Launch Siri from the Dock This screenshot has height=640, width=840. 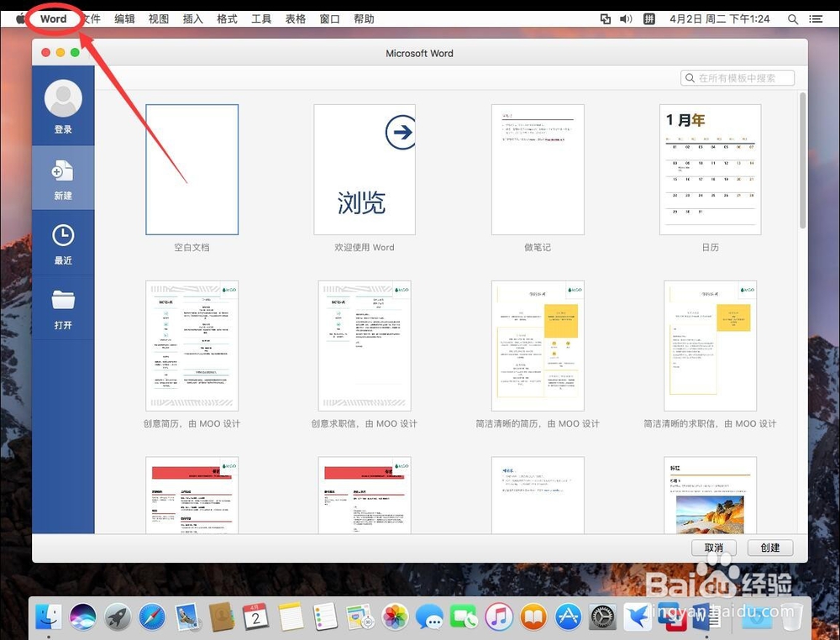coord(82,617)
